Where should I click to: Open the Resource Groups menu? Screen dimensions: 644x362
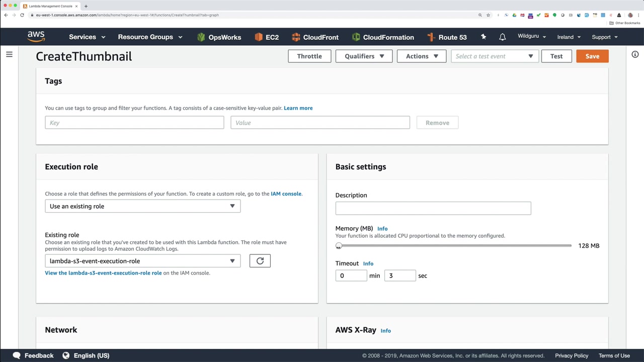point(150,37)
